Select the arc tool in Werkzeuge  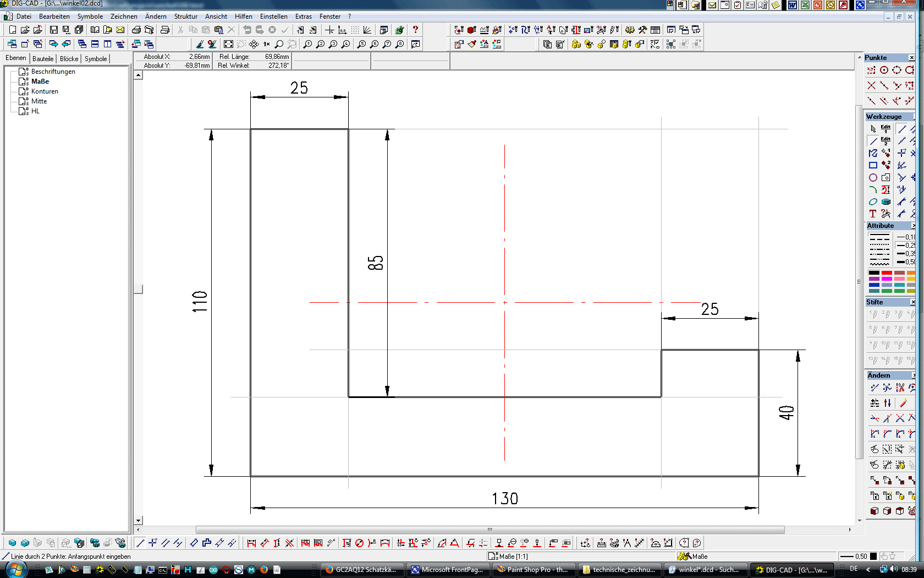(x=873, y=189)
